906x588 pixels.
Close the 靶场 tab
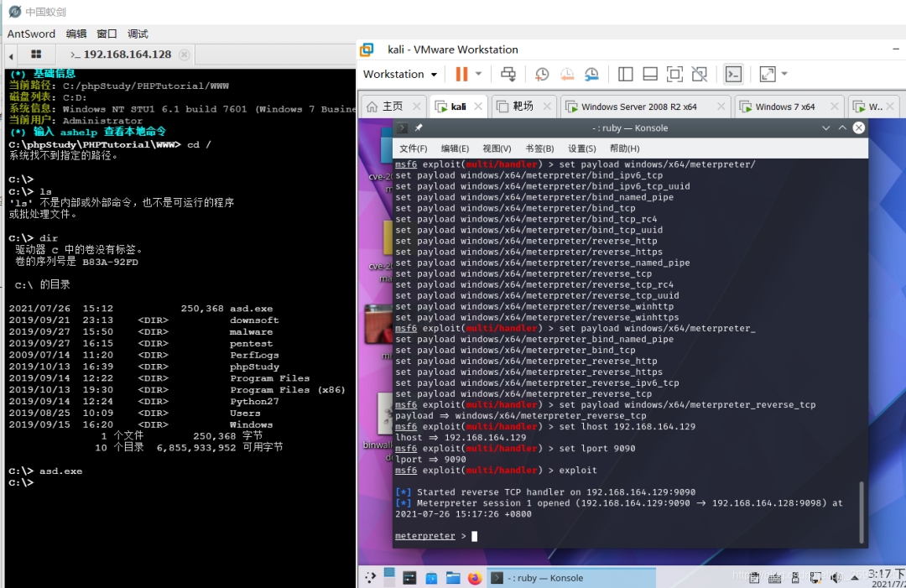coord(547,107)
